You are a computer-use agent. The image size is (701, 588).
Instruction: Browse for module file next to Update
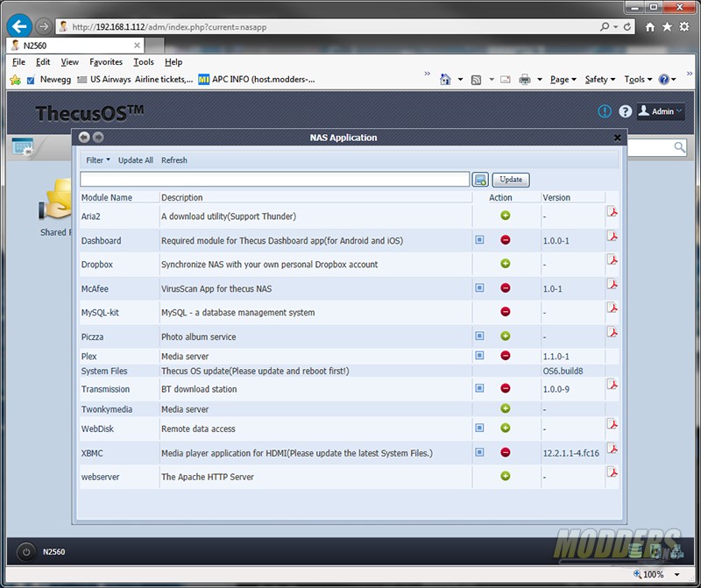coord(480,180)
